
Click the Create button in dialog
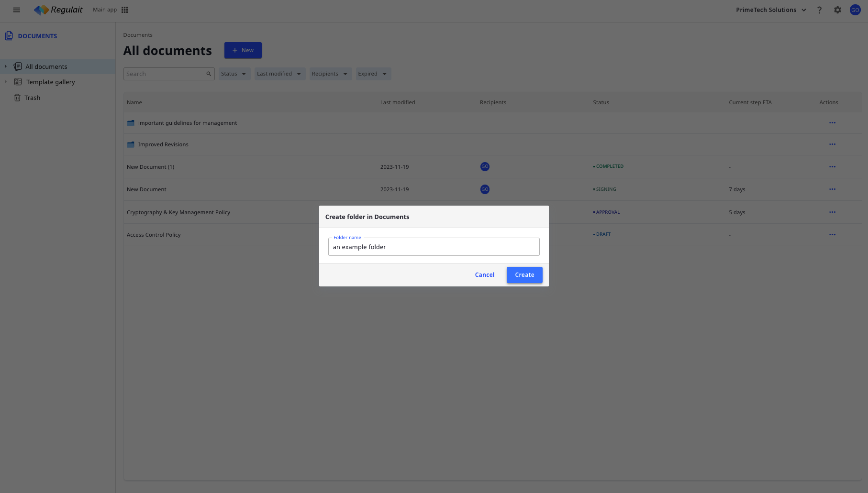[524, 275]
